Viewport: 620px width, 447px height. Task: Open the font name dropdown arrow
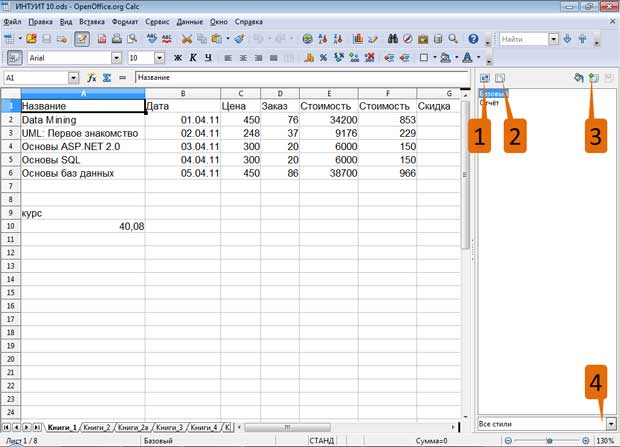(x=116, y=58)
